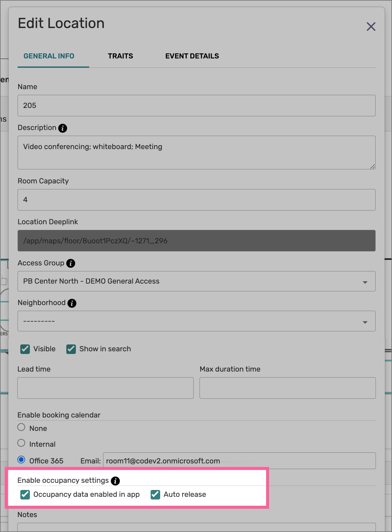Image resolution: width=392 pixels, height=532 pixels.
Task: Select the General Info tab
Action: click(x=49, y=56)
